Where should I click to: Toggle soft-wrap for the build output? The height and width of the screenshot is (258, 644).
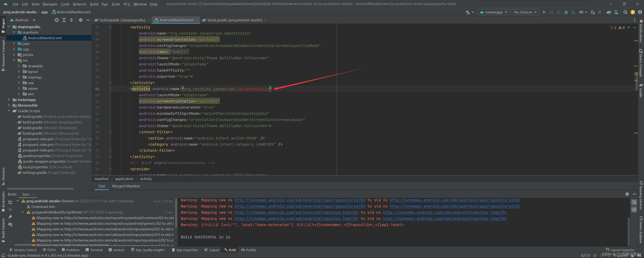tap(634, 202)
